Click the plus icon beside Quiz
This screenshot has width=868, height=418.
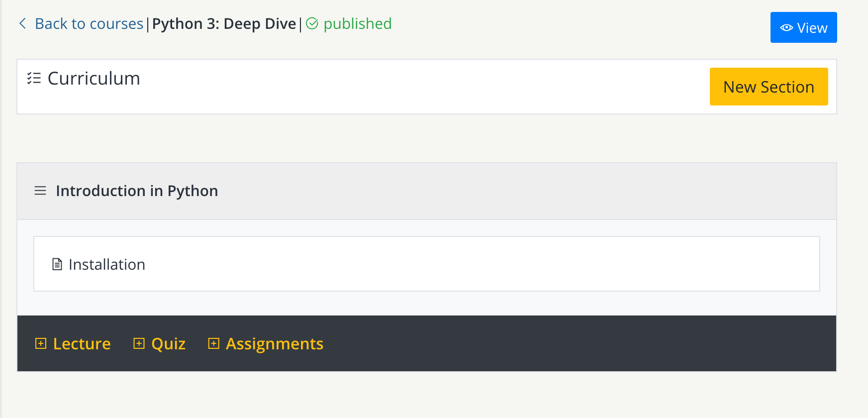[139, 344]
